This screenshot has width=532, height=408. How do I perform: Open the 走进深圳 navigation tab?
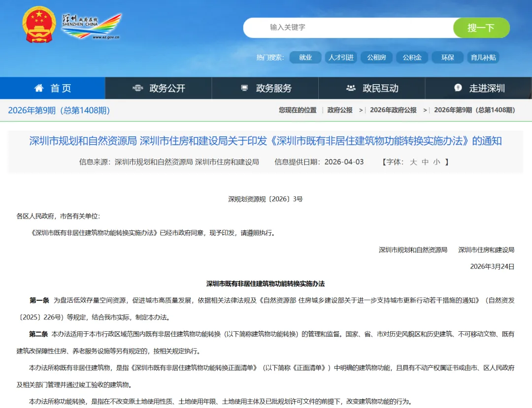tap(478, 88)
